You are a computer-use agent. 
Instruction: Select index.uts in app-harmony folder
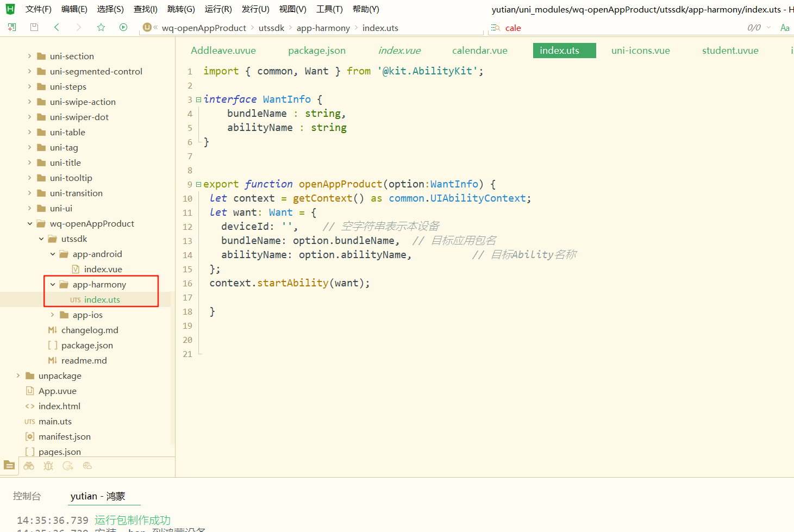pyautogui.click(x=102, y=299)
